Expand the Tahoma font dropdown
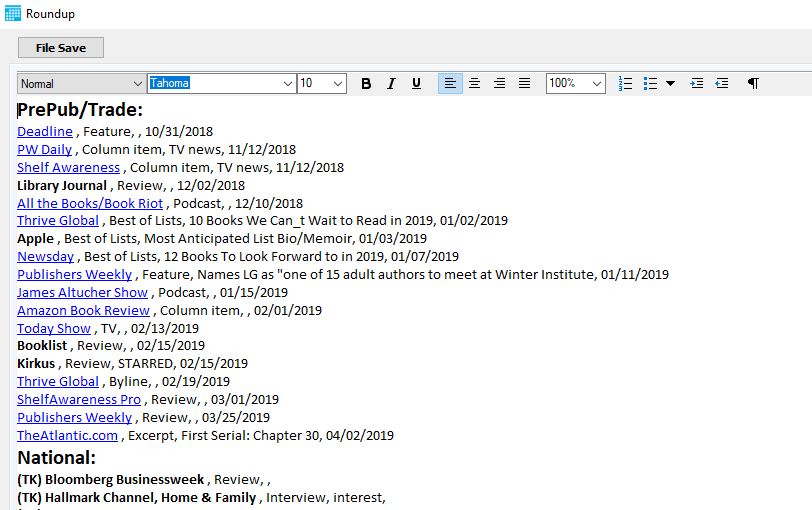Screen dimensions: 812x510 coord(288,84)
